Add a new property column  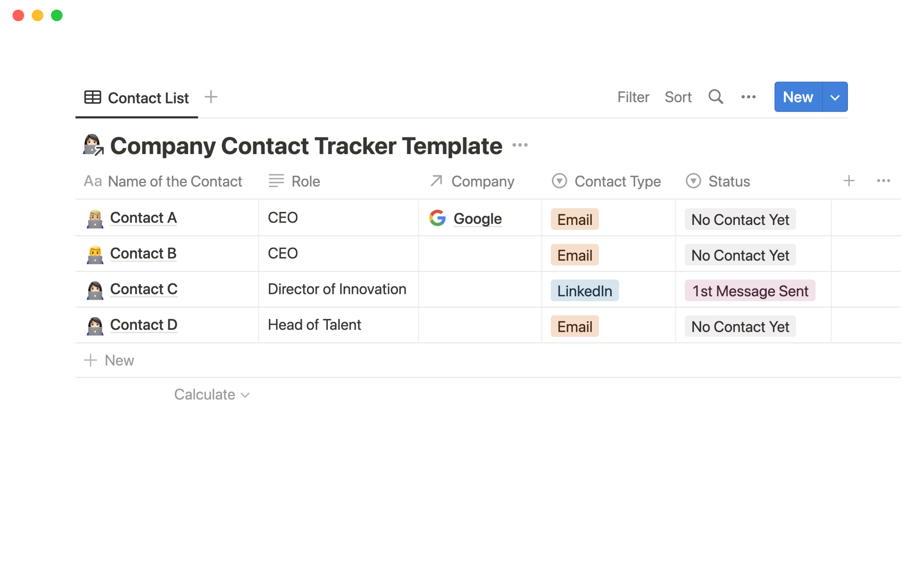point(849,181)
